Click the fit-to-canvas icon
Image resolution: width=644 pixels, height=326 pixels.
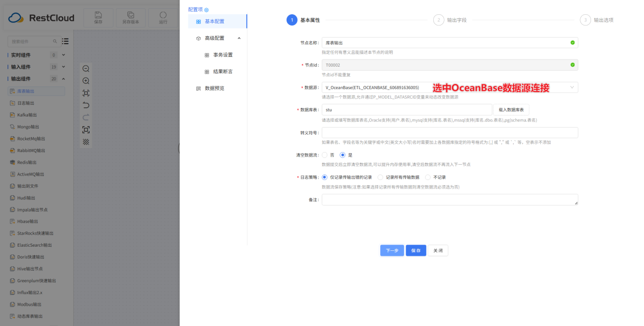click(86, 93)
